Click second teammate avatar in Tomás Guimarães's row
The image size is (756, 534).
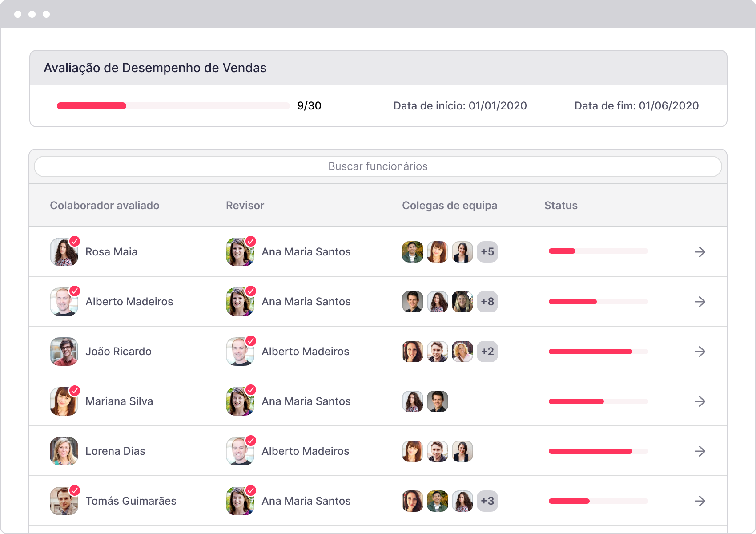click(x=438, y=501)
